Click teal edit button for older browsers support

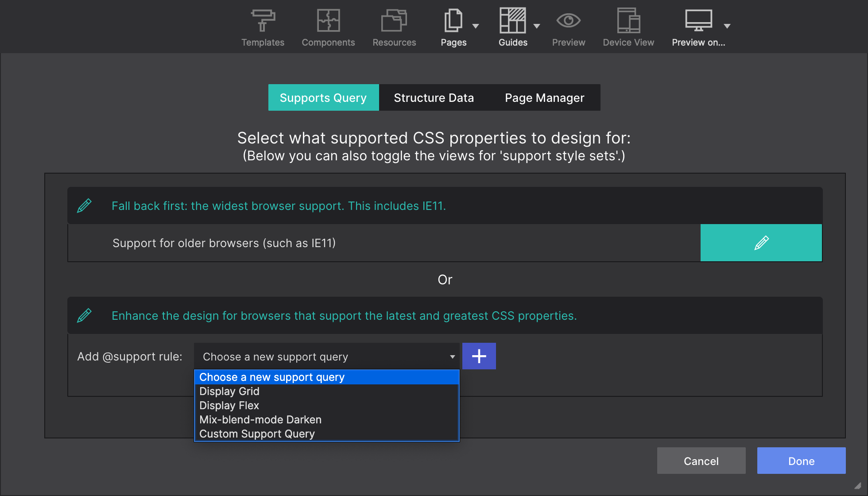tap(761, 243)
